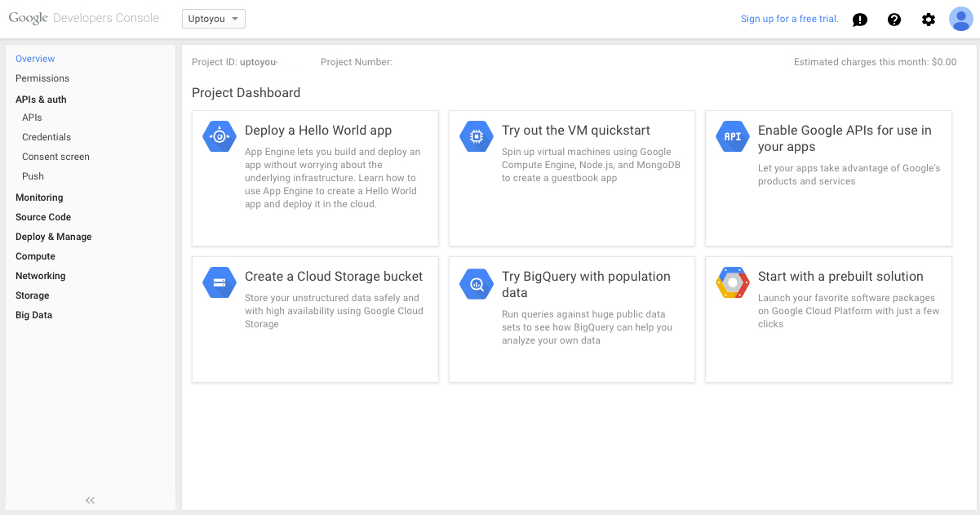Open the settings gear icon
Viewport: 980px width, 515px height.
929,20
